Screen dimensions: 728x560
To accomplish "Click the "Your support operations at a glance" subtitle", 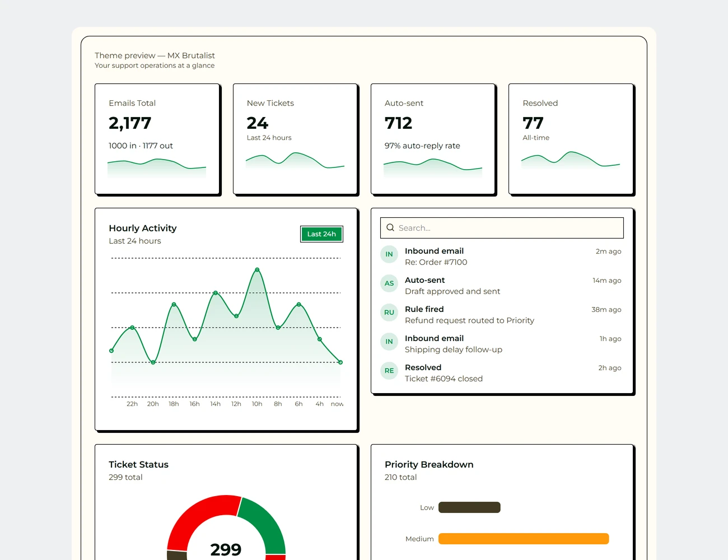I will tap(155, 66).
